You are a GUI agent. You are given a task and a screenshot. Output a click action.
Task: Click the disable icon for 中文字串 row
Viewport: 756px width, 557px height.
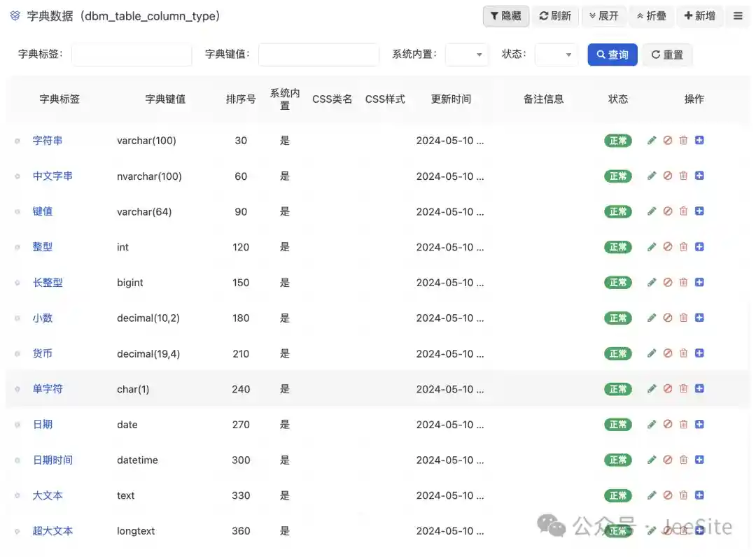tap(668, 176)
